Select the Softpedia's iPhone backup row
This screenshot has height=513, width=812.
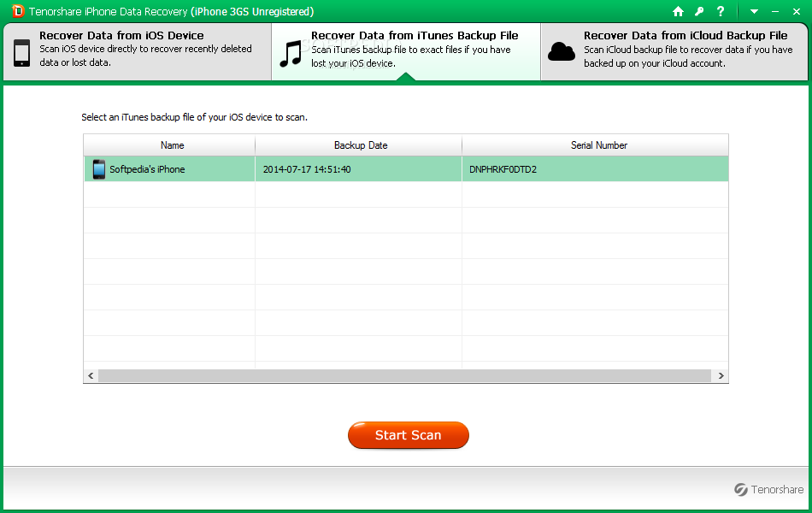click(406, 169)
